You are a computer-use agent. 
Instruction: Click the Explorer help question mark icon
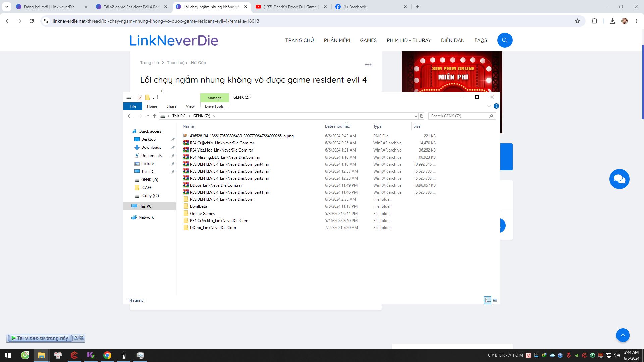coord(496,106)
